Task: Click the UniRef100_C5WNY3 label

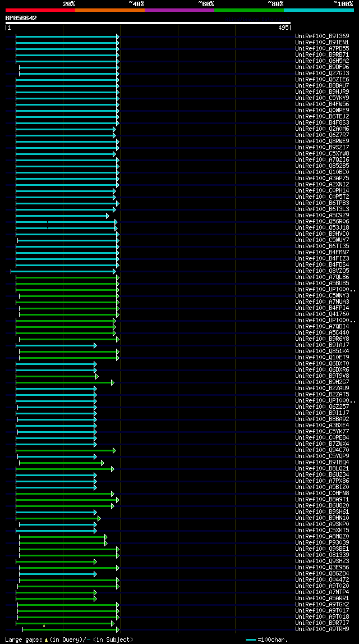Action: coord(322,296)
